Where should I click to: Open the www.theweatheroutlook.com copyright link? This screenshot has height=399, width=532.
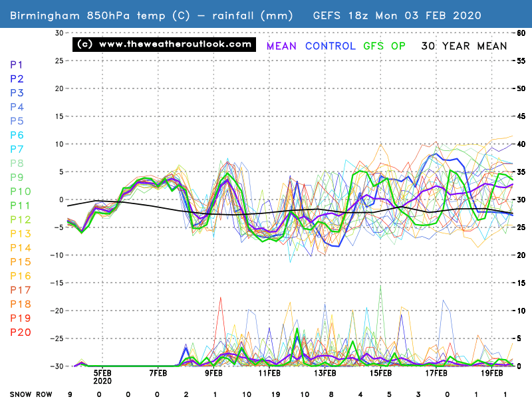point(164,45)
